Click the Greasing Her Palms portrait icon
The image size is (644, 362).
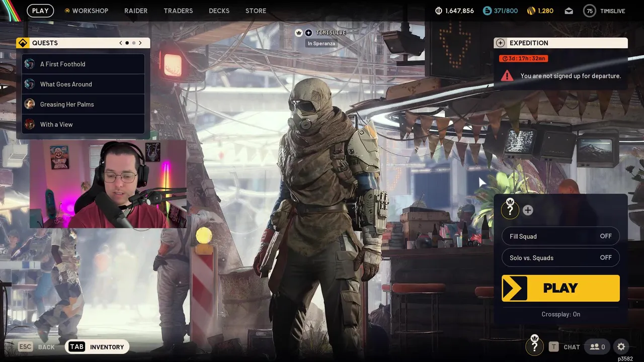click(30, 104)
